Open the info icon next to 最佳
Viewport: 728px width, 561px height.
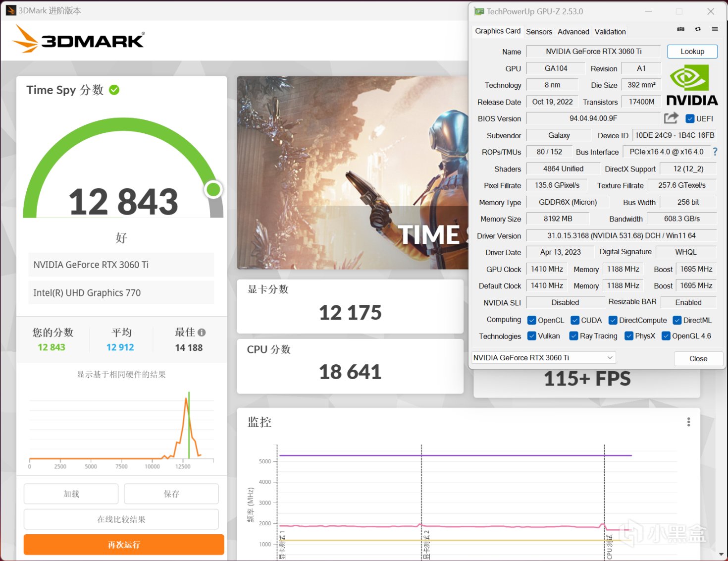tap(202, 333)
